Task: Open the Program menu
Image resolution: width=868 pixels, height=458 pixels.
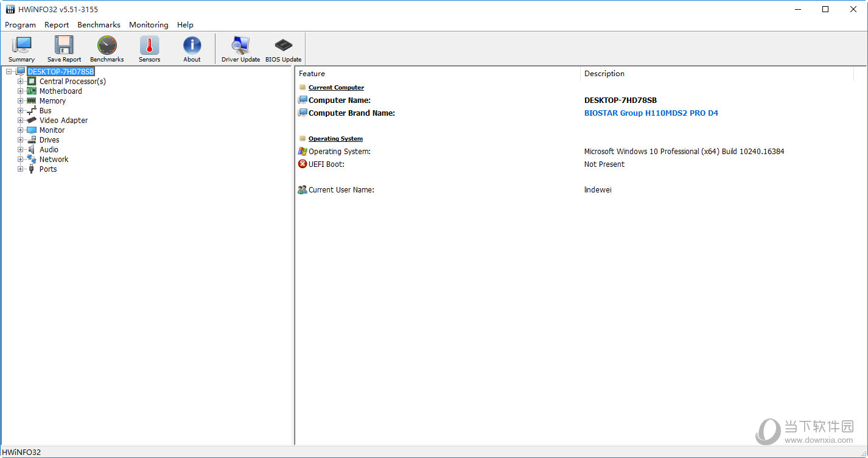Action: [x=20, y=25]
